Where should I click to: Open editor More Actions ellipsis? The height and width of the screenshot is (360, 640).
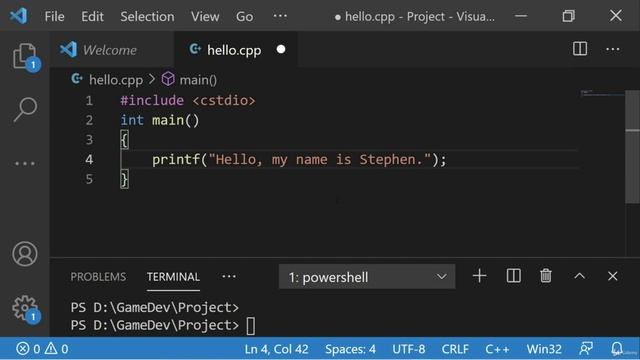click(613, 49)
